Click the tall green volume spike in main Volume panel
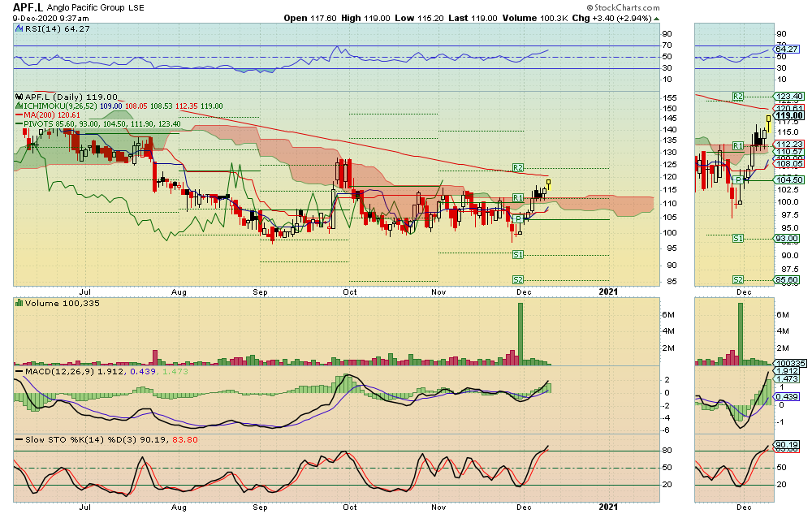 [x=520, y=334]
